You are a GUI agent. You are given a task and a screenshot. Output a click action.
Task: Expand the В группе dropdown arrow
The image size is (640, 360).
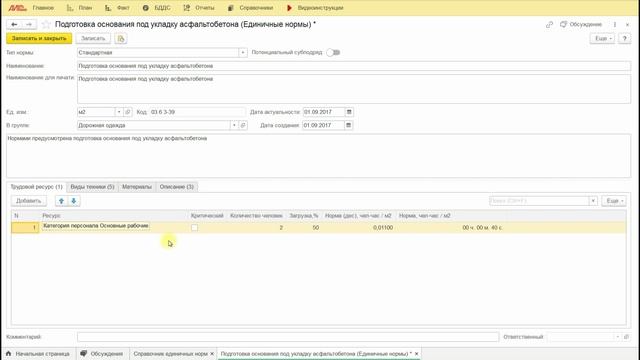click(234, 125)
